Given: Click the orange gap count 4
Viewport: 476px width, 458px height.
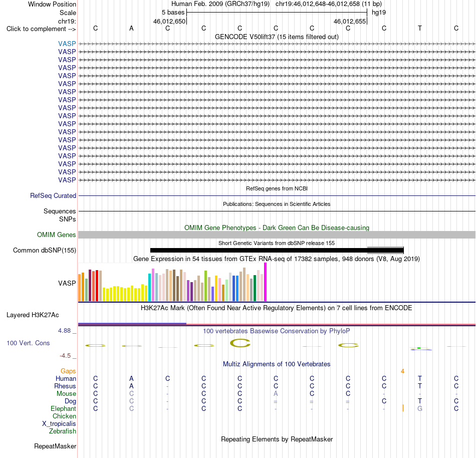Looking at the screenshot, I should click(x=402, y=371).
